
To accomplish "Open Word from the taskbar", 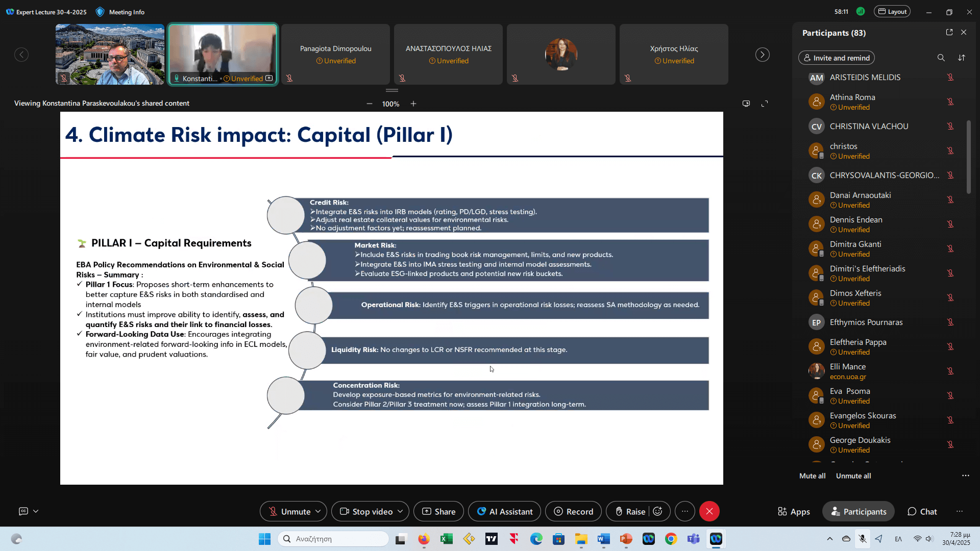I will tap(604, 539).
